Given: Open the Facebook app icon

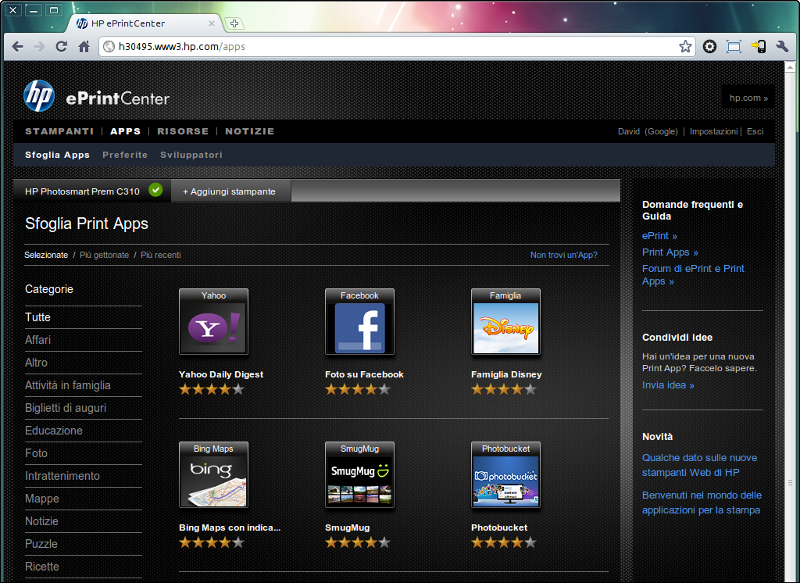Looking at the screenshot, I should click(360, 321).
